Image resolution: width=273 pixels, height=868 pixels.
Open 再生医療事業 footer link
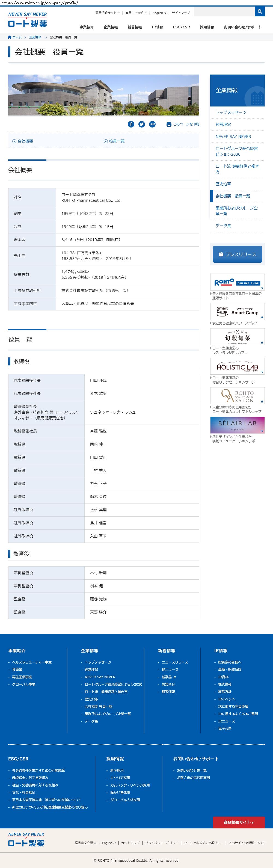(22, 677)
